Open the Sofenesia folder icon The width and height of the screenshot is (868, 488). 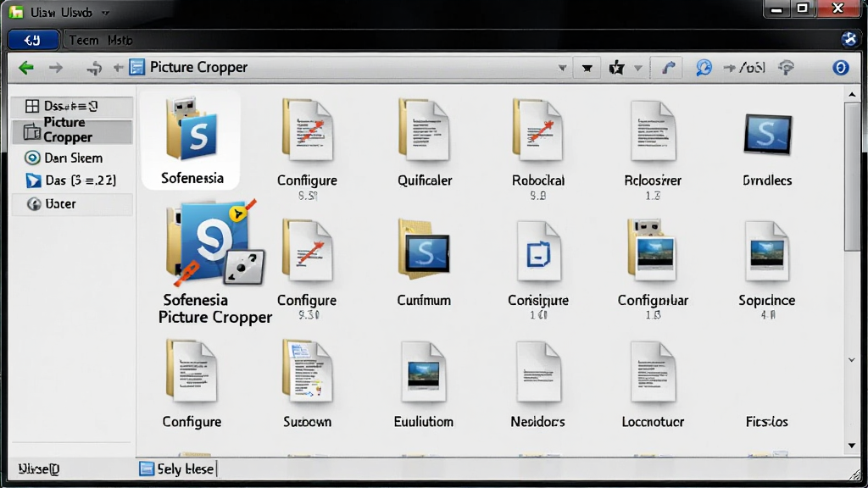[192, 130]
